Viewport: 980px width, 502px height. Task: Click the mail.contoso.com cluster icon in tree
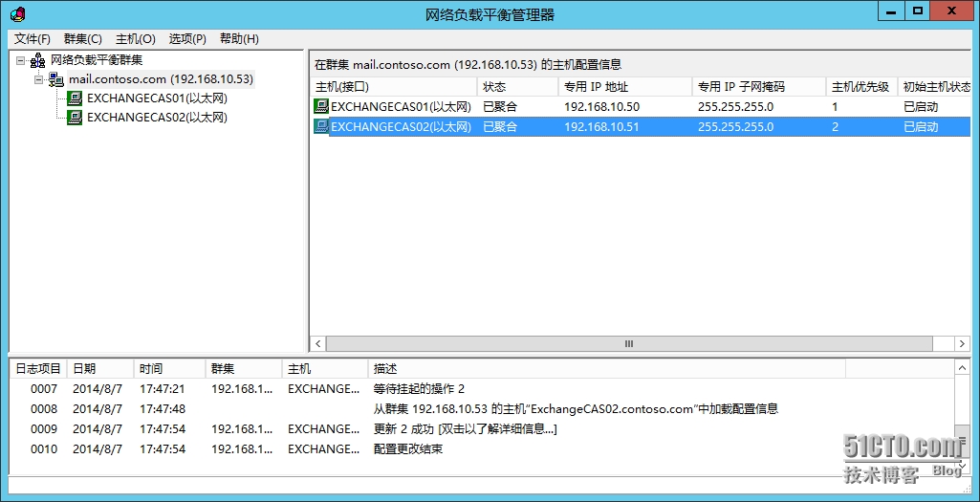click(x=56, y=79)
